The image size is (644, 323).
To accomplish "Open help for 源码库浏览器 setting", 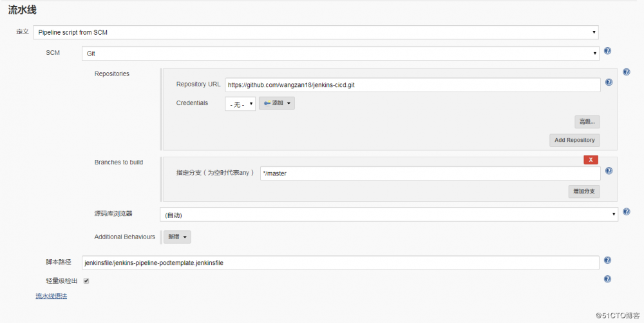I will pyautogui.click(x=627, y=211).
